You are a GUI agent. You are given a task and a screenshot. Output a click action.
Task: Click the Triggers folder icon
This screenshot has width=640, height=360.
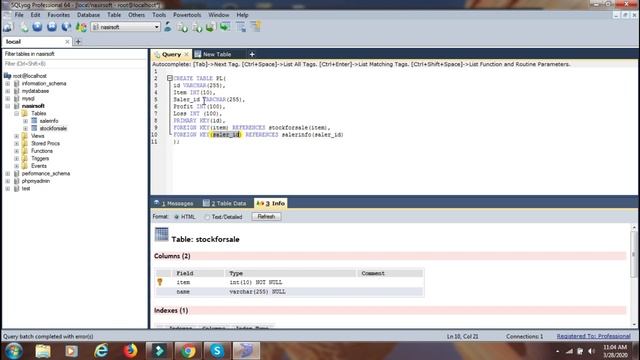click(x=24, y=158)
